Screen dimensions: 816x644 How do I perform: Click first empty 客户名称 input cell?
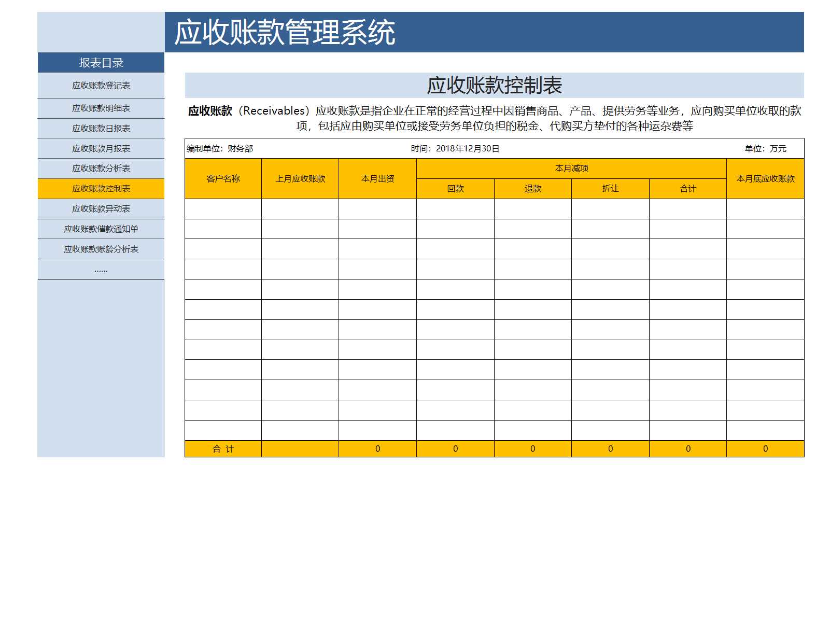point(223,209)
